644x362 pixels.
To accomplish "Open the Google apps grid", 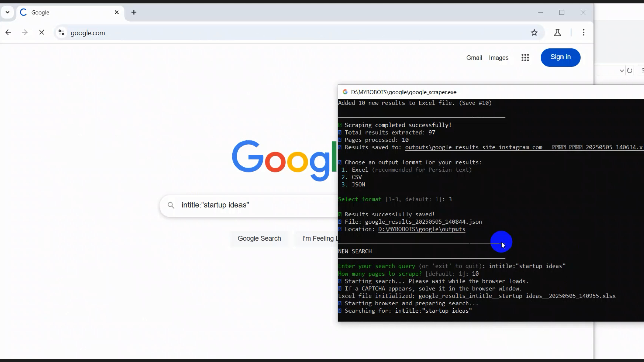I will coord(525,58).
